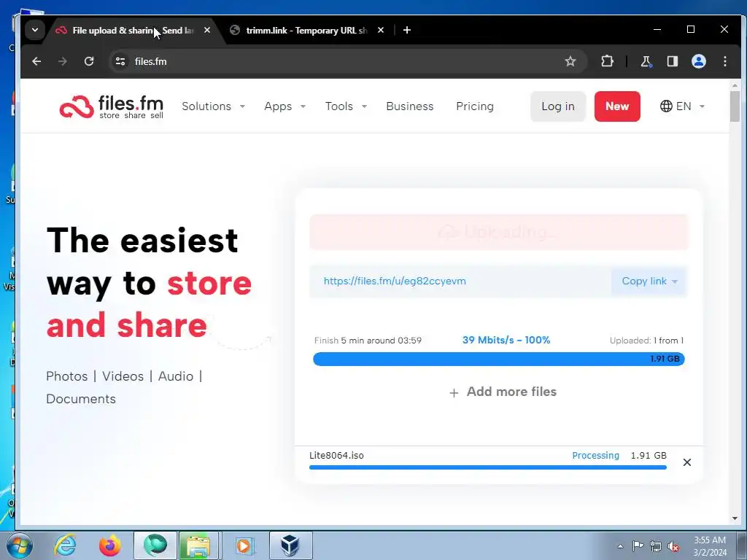
Task: Click the Uploading button
Action: (499, 232)
